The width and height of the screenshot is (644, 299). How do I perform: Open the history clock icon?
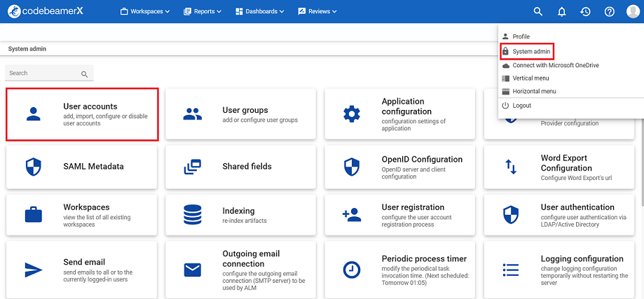[x=585, y=11]
